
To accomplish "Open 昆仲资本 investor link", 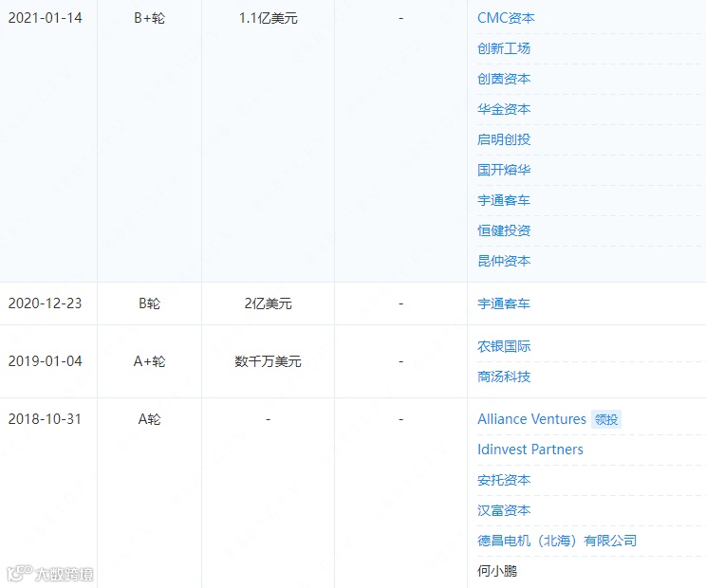I will click(503, 261).
